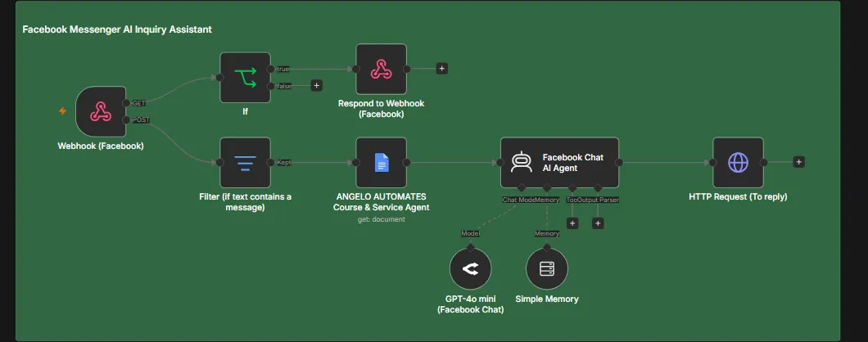Click the 'ANGELO AUTOMATES Course & Service Agent' label

pyautogui.click(x=381, y=202)
